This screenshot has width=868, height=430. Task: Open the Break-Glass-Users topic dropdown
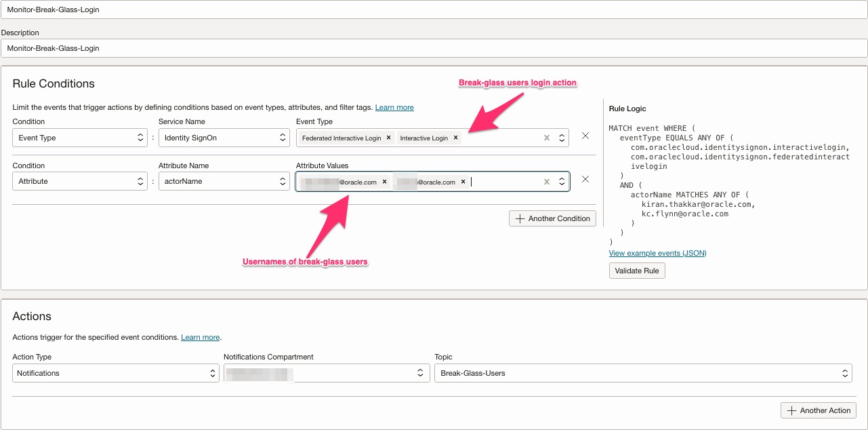tap(642, 373)
